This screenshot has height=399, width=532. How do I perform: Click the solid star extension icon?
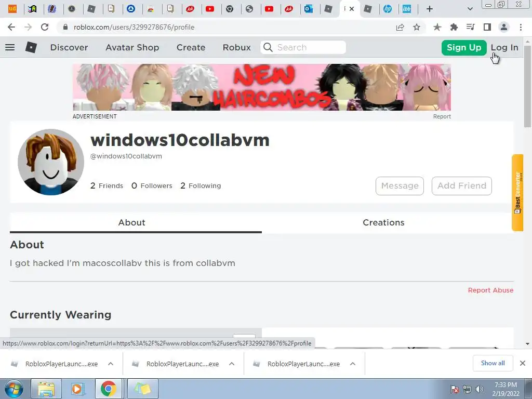click(x=437, y=27)
